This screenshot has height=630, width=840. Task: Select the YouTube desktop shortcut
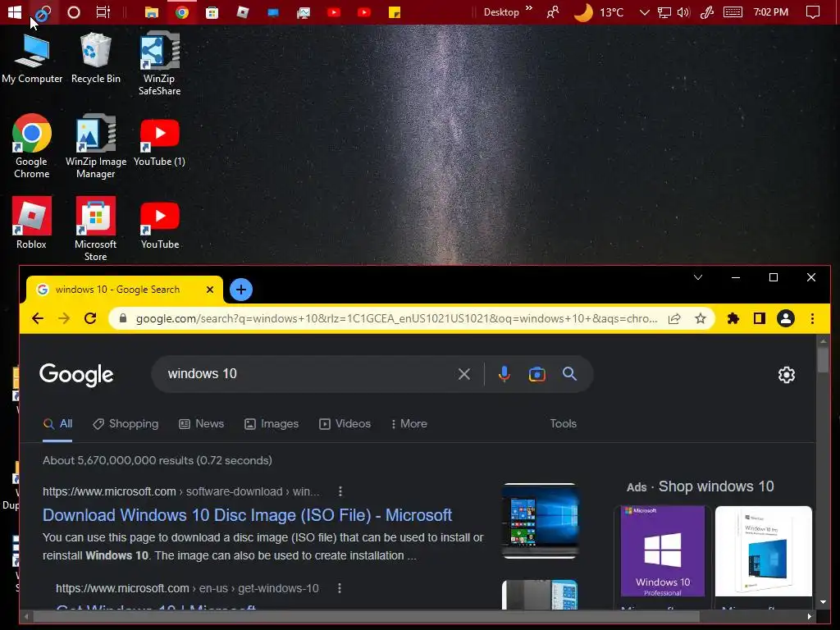[160, 225]
